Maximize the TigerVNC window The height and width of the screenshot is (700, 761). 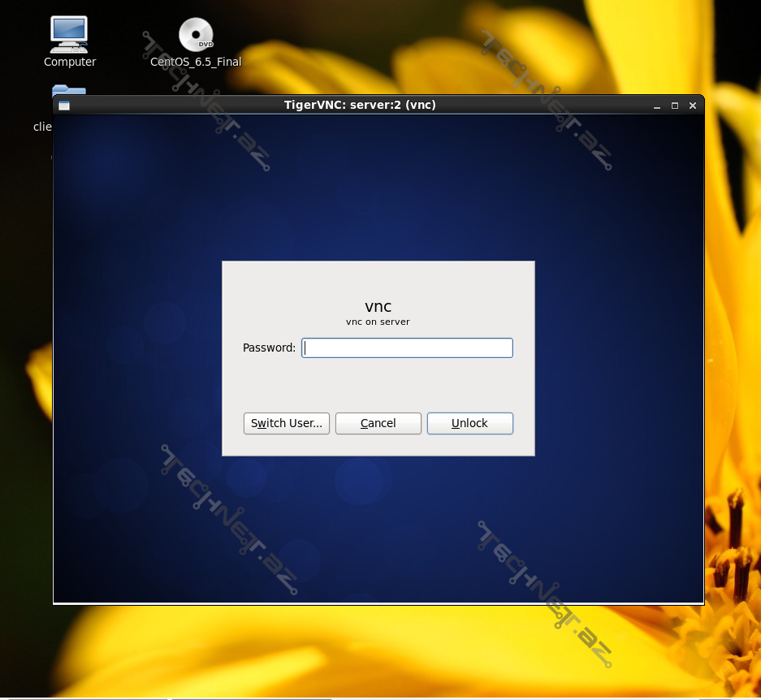point(675,106)
